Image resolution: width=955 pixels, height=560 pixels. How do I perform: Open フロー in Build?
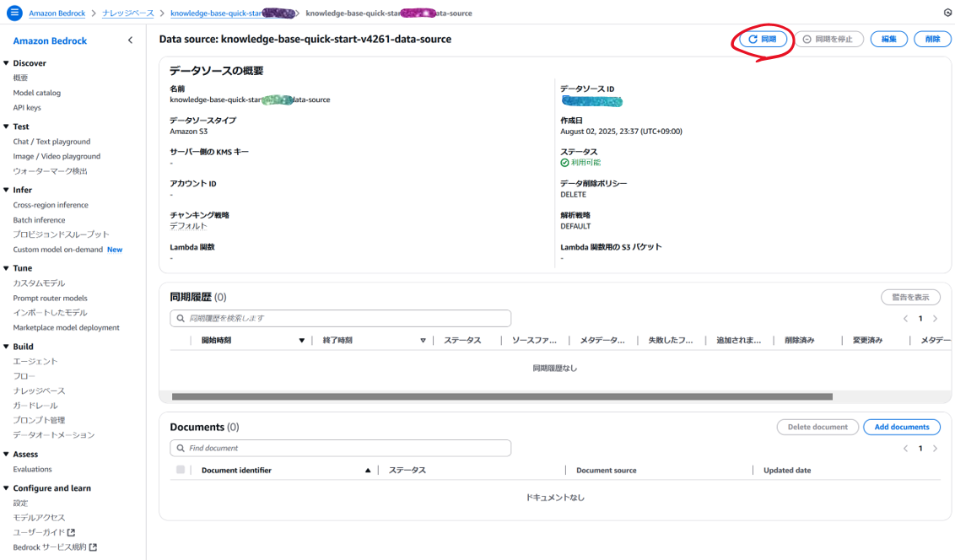click(24, 376)
